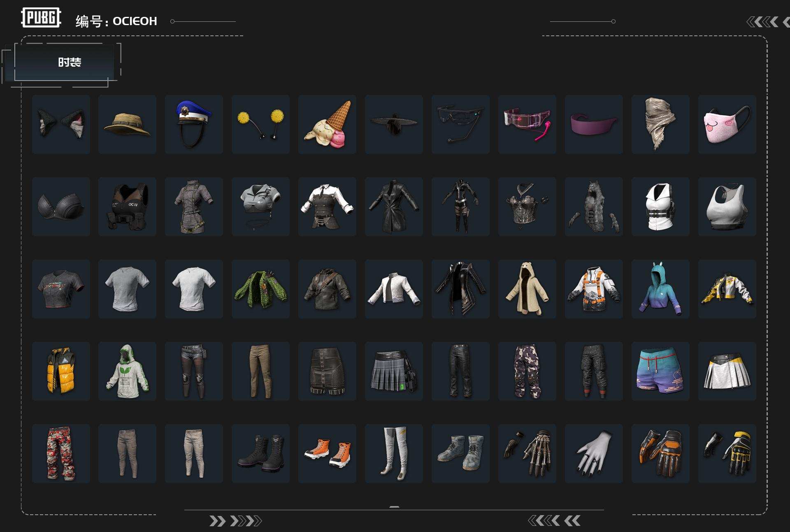
Task: Pick the yellow and black gloves
Action: 727,453
